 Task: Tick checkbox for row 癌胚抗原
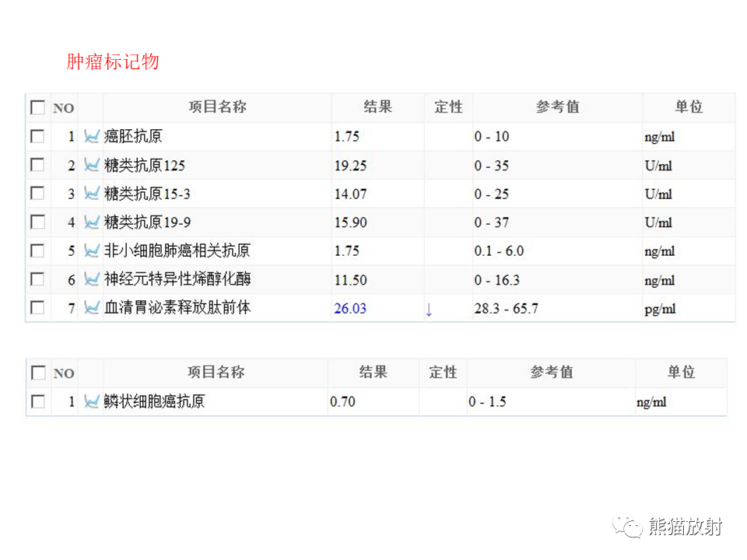pyautogui.click(x=37, y=136)
